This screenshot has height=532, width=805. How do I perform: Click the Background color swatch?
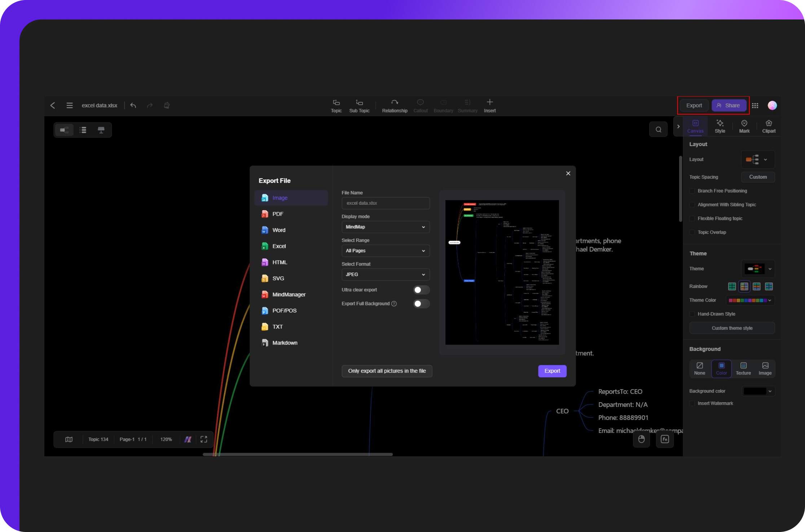755,391
